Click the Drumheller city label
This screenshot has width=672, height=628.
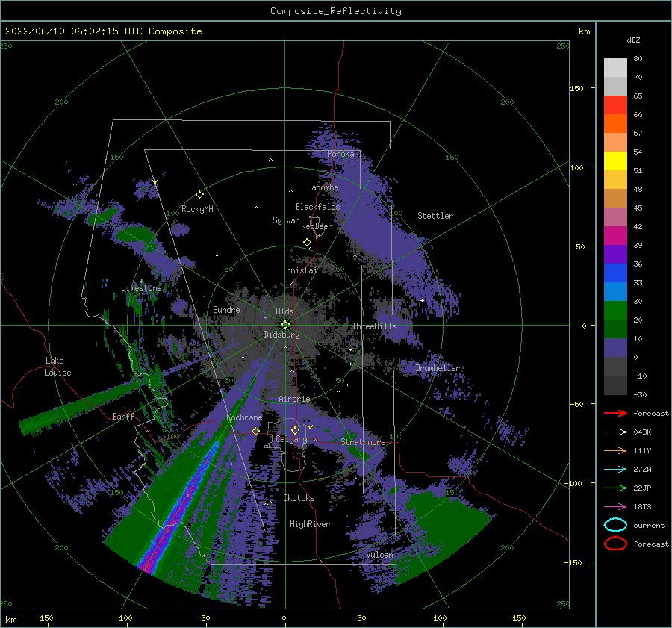[438, 368]
